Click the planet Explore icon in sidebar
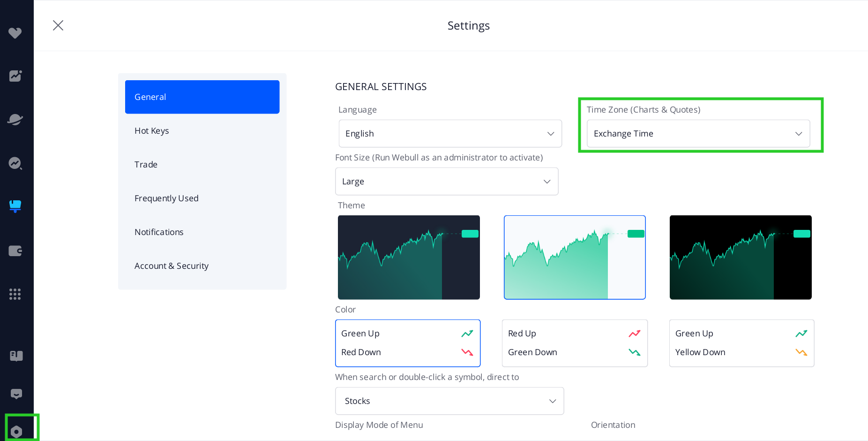This screenshot has height=441, width=868. (x=15, y=119)
